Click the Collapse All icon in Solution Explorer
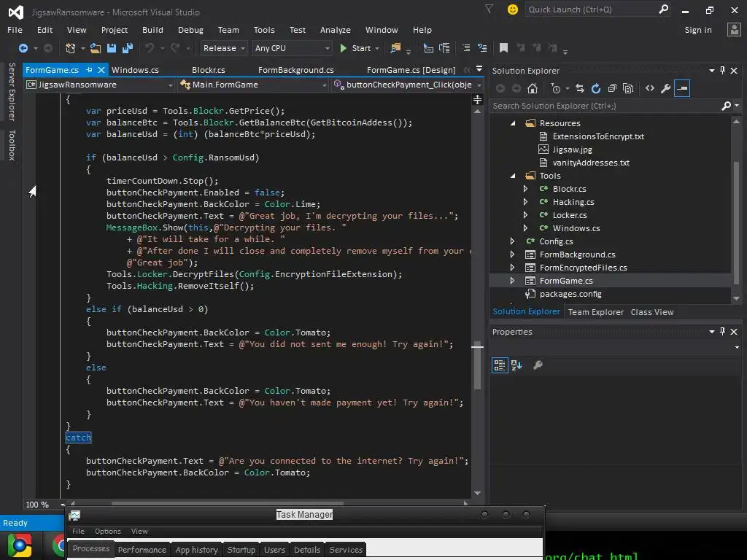The height and width of the screenshot is (560, 747). point(612,88)
